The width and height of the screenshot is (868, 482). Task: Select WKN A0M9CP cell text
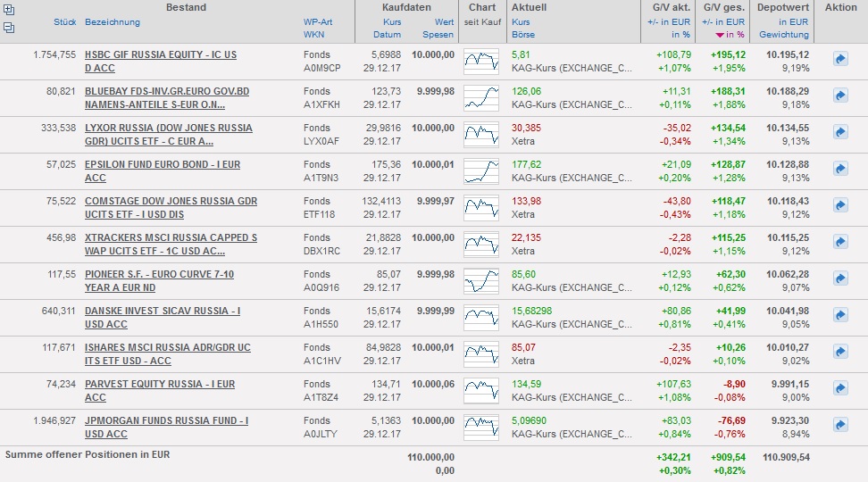(322, 68)
